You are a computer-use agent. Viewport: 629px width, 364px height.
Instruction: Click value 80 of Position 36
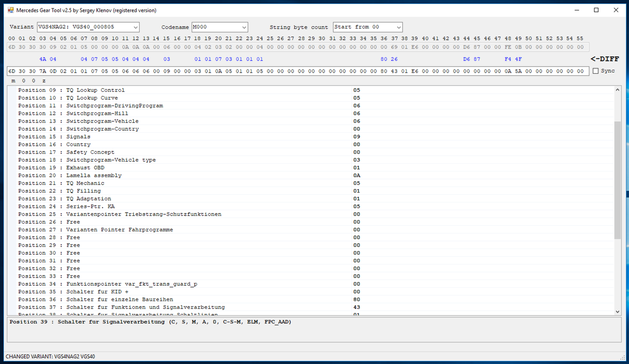tap(357, 300)
